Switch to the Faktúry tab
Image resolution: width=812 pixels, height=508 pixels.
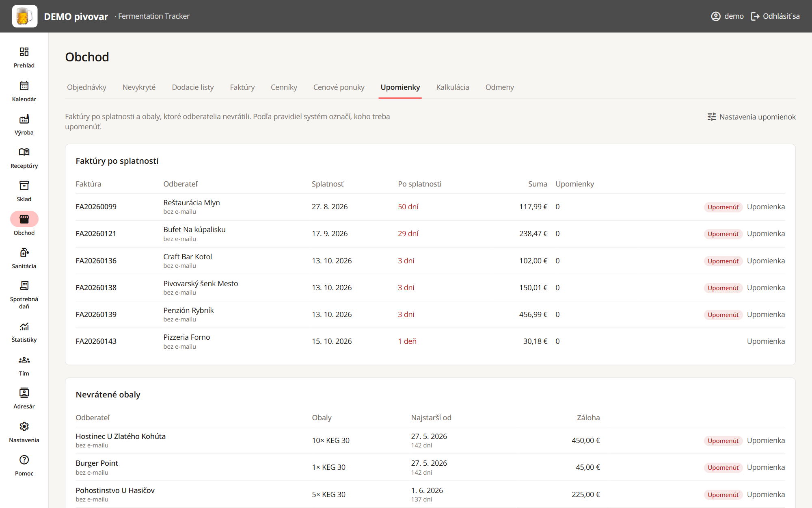click(x=242, y=87)
